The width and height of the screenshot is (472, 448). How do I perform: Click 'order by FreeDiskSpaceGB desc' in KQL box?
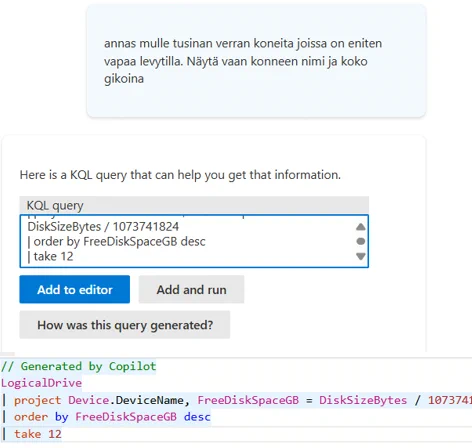[x=116, y=241]
